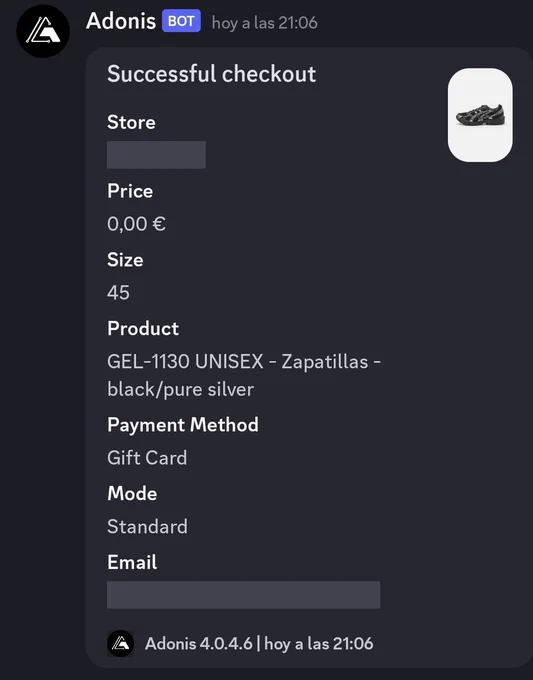Click the small Adonis footer logo icon
This screenshot has width=533, height=680.
(120, 644)
